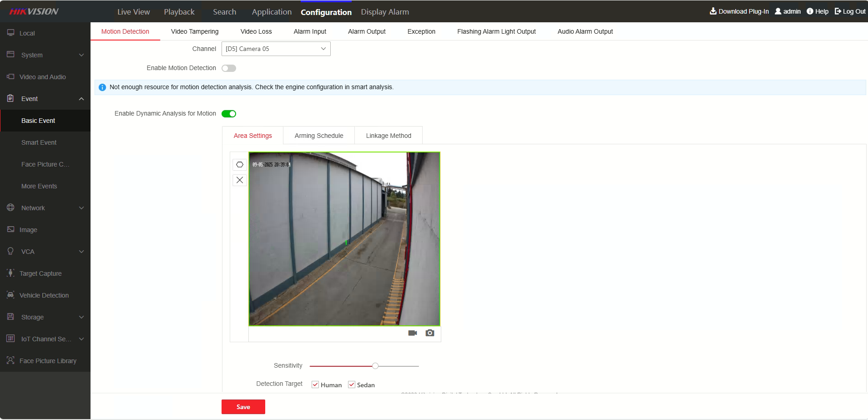Open Target Capture in the sidebar
Image resolution: width=868 pixels, height=420 pixels.
40,273
